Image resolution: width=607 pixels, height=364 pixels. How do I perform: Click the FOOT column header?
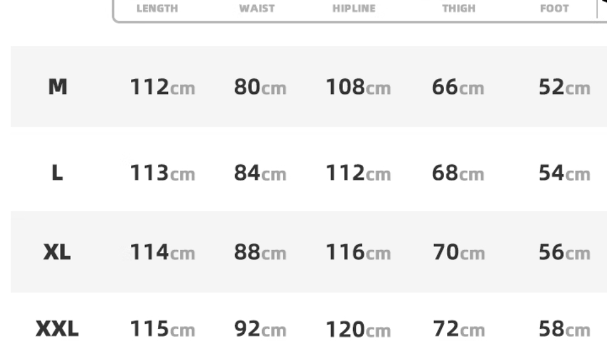tap(554, 9)
